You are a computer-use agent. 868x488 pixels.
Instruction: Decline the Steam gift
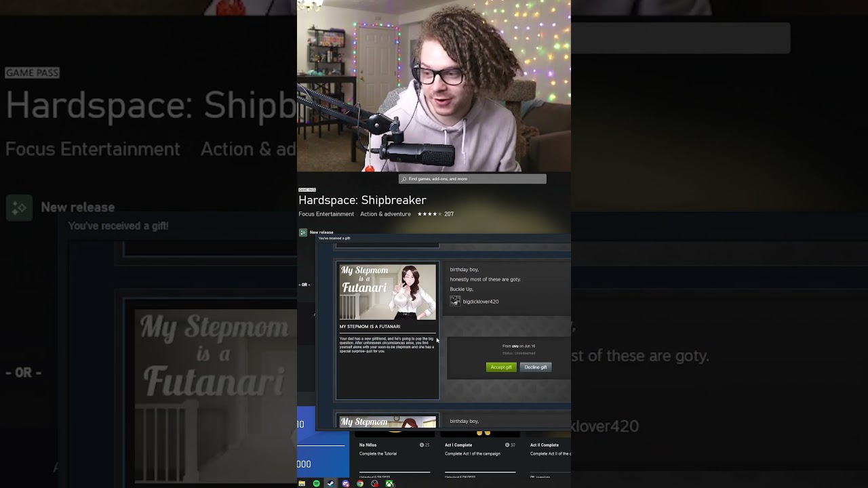(x=536, y=367)
